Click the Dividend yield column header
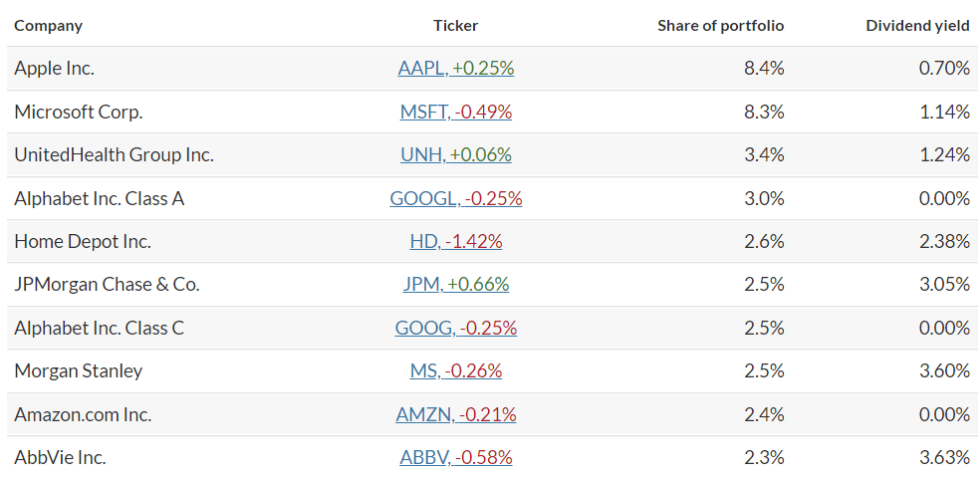The height and width of the screenshot is (478, 980). [x=918, y=26]
